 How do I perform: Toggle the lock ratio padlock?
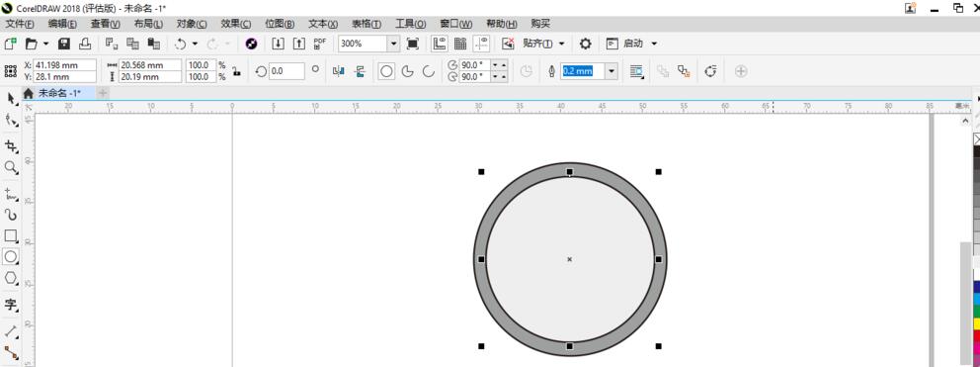[x=237, y=71]
